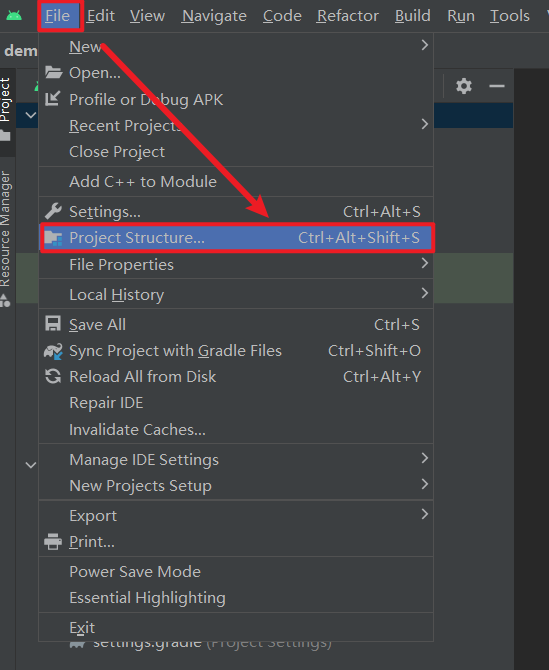Open the Refactor menu
Screen dimensions: 549x670
click(x=347, y=16)
